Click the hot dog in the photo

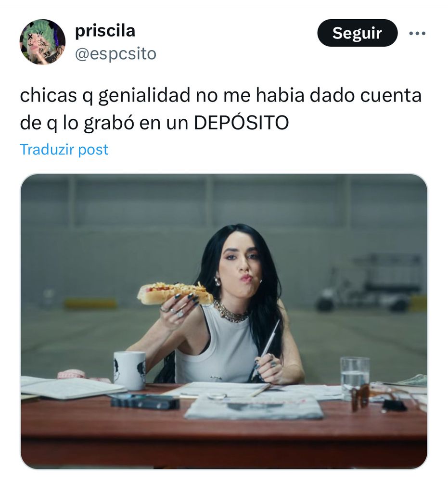175,294
